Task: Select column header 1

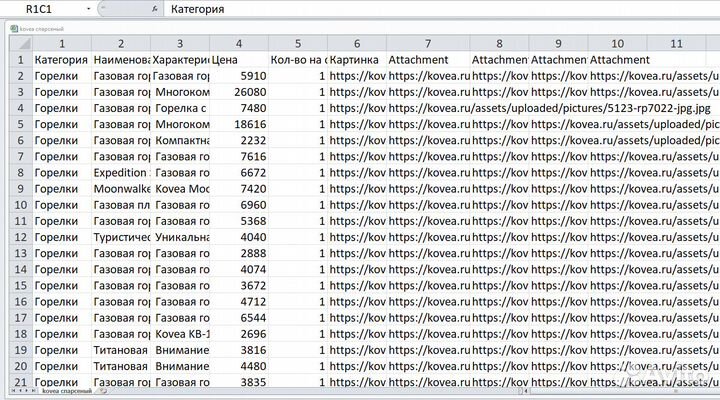Action: click(x=62, y=44)
